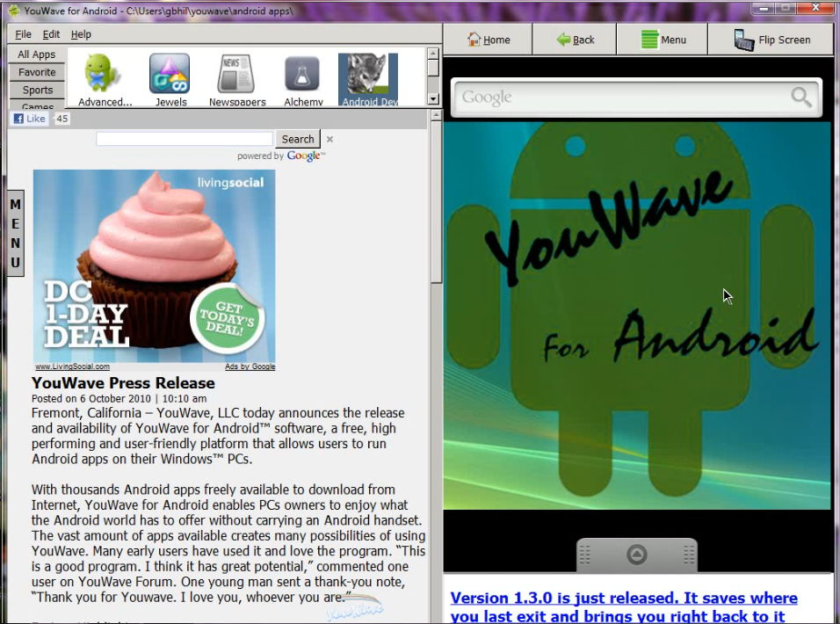Go to Android Home screen
The height and width of the screenshot is (624, 840).
click(488, 40)
